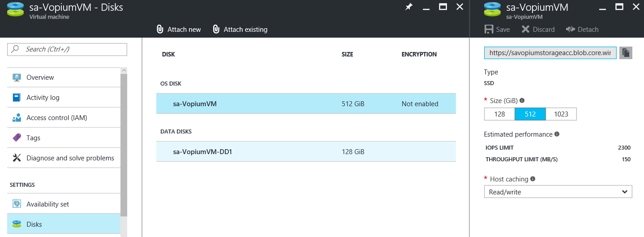Click the Access control (IAM) people icon
This screenshot has width=644, height=237.
point(17,118)
